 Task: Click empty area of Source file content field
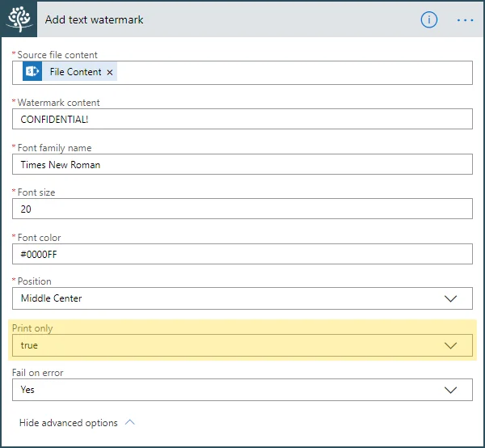(x=291, y=73)
